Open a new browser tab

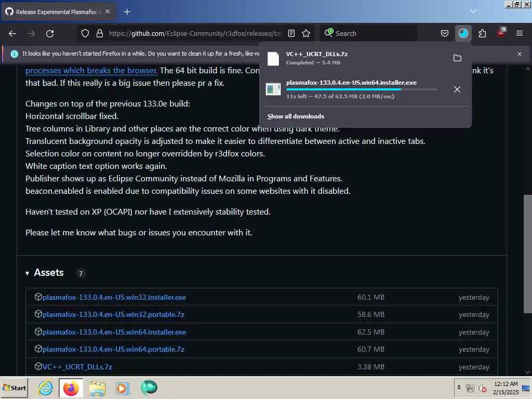127,12
